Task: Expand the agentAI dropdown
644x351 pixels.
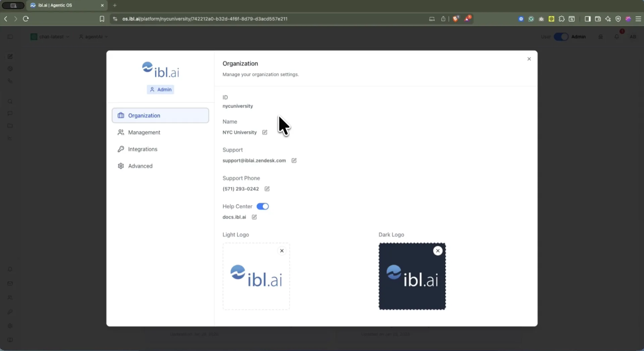Action: tap(94, 37)
